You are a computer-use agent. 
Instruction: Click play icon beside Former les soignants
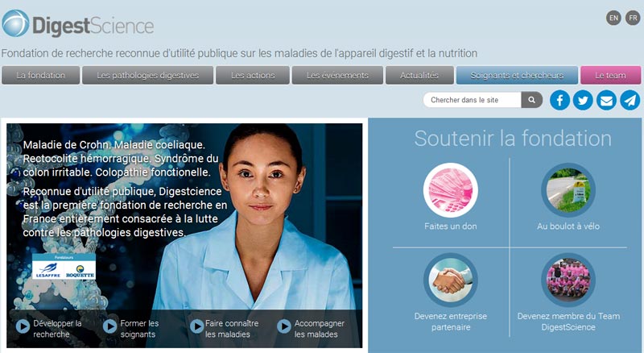(x=109, y=326)
